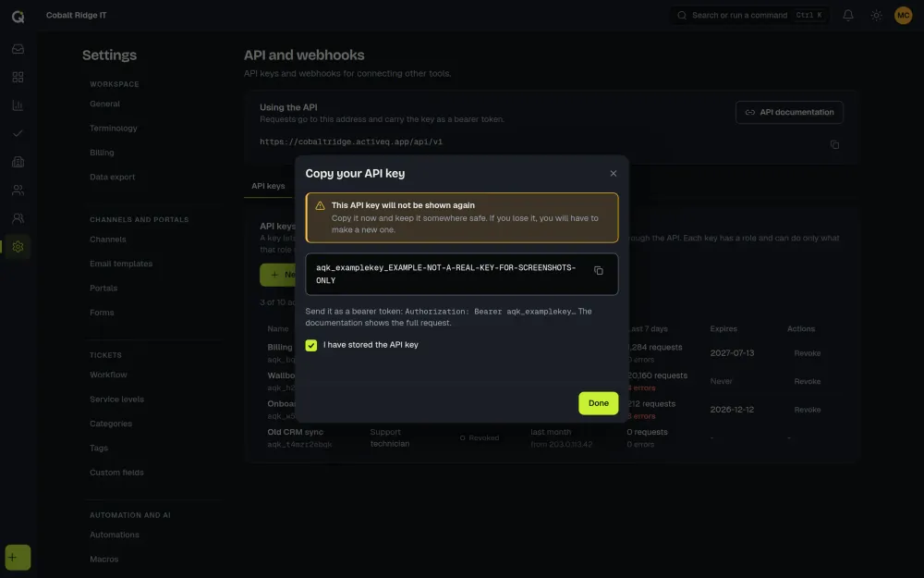Click the 2027-07-13 expiry date

[x=732, y=353]
